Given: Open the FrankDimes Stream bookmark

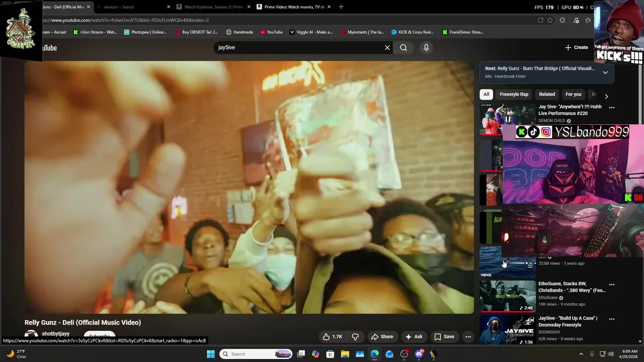Looking at the screenshot, I should (x=463, y=32).
